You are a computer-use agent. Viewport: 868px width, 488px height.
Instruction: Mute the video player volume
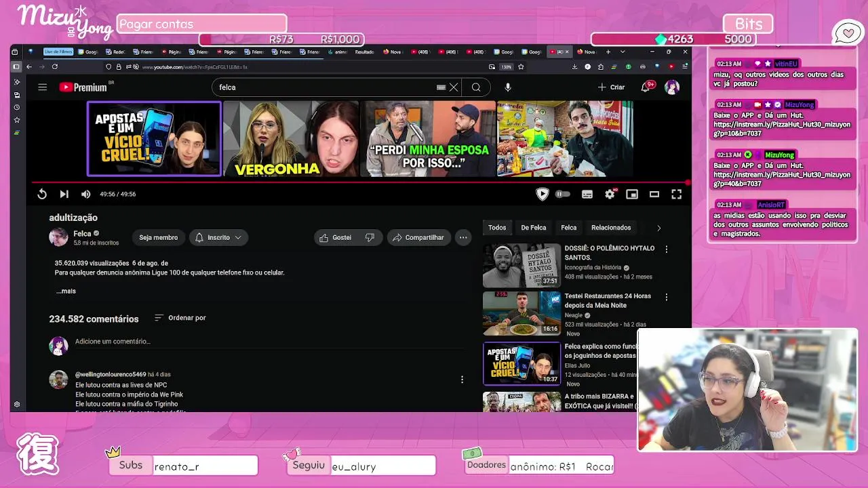pyautogui.click(x=85, y=195)
